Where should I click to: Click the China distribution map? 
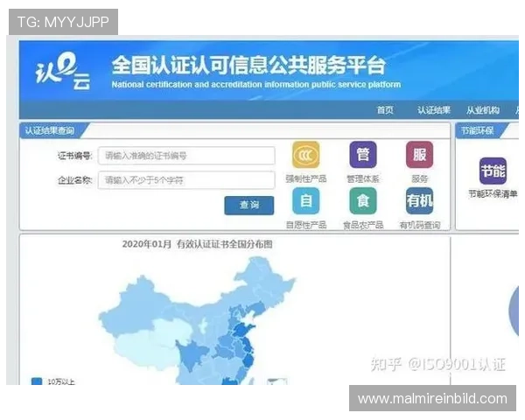tap(198, 321)
